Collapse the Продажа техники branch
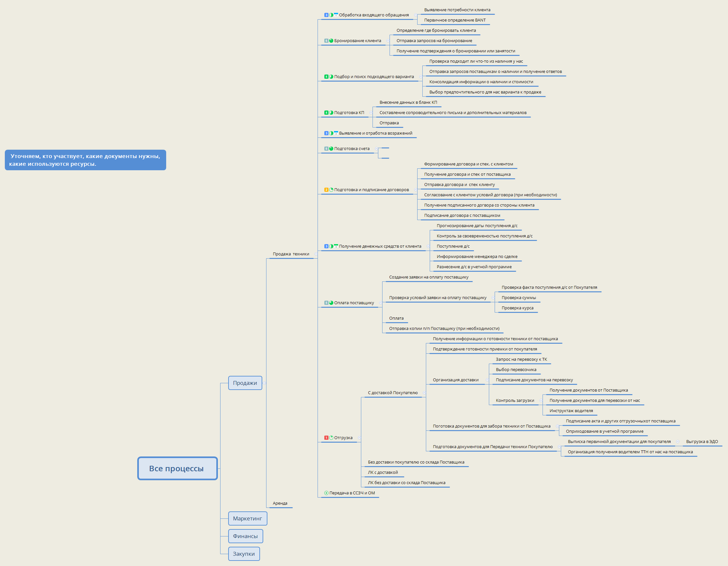728x566 pixels. point(316,254)
